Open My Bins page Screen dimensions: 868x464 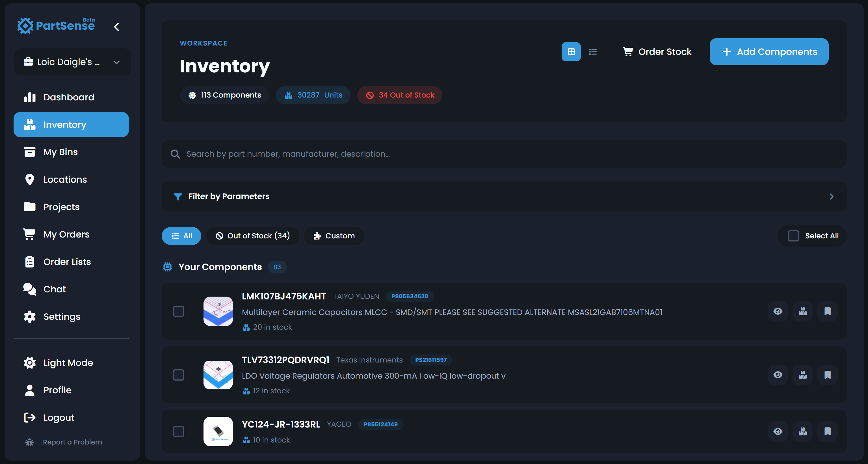71,152
